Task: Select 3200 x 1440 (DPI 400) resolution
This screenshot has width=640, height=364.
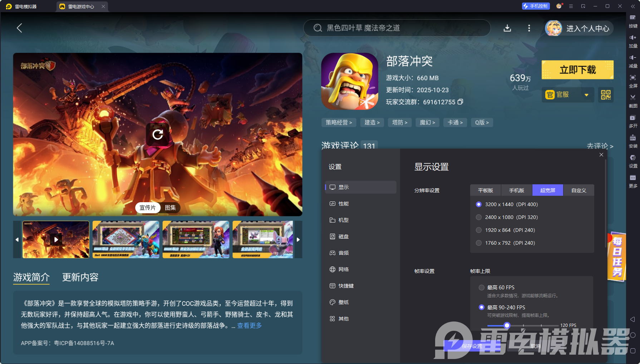Action: pyautogui.click(x=507, y=204)
